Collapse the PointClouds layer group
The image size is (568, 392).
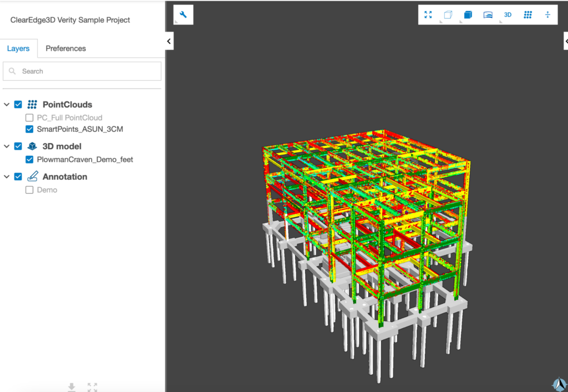click(7, 105)
